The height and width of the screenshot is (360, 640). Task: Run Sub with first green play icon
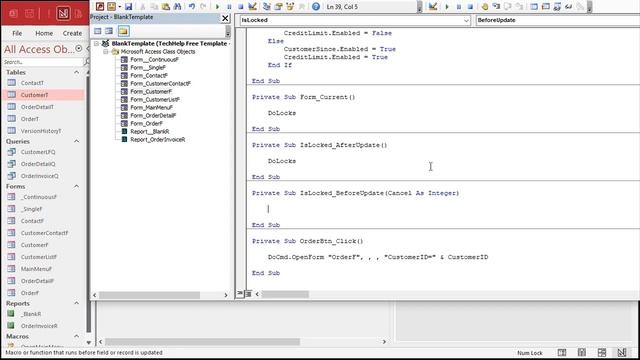click(x=218, y=7)
